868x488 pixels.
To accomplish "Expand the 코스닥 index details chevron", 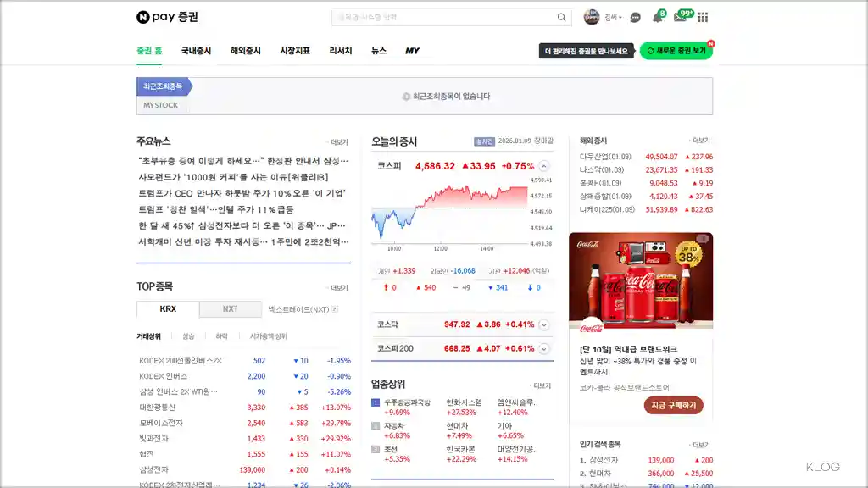I will (542, 324).
